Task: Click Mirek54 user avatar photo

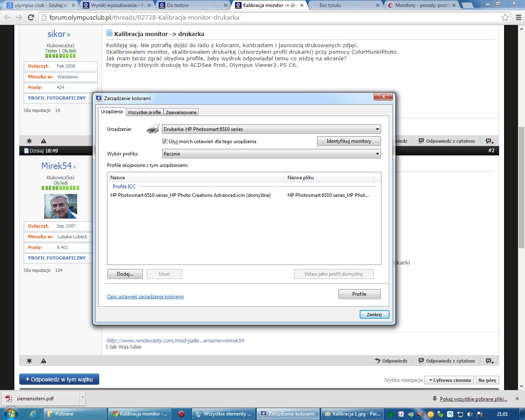Action: point(61,206)
